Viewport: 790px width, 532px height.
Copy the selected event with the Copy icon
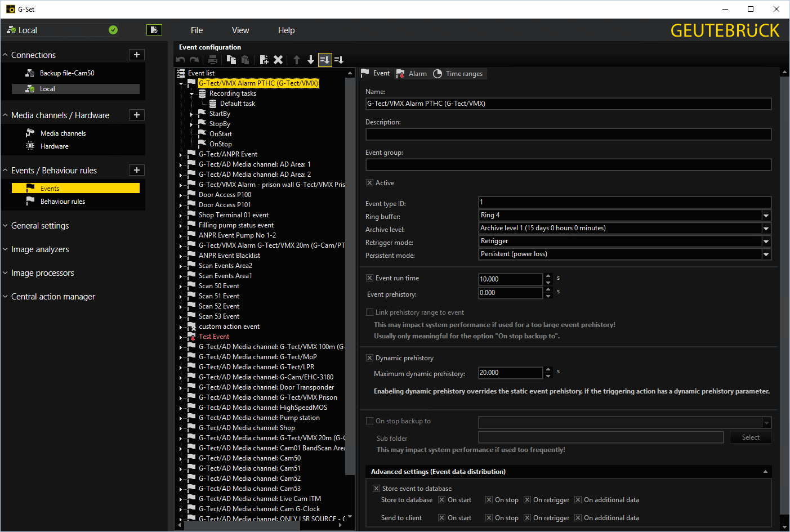click(x=231, y=60)
